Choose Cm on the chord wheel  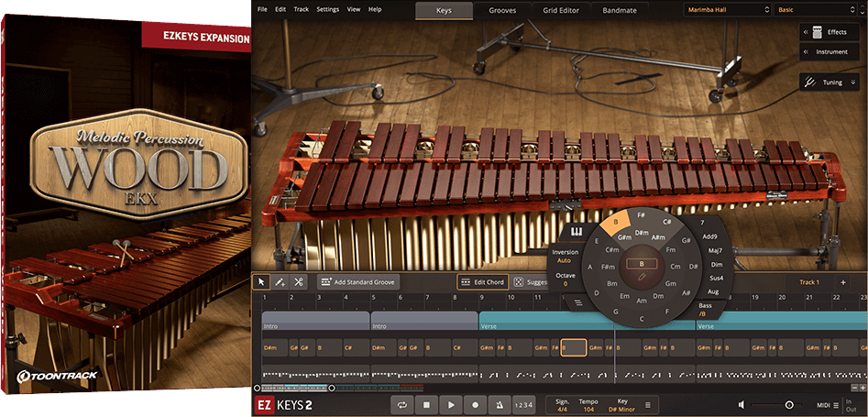coord(676,267)
